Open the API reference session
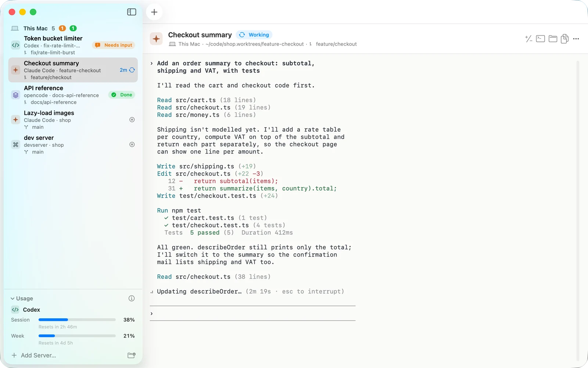This screenshot has height=368, width=588. coord(73,95)
